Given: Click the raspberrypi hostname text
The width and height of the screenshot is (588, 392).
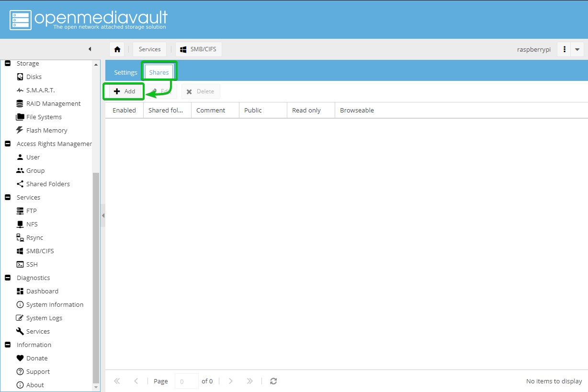Looking at the screenshot, I should coord(534,49).
